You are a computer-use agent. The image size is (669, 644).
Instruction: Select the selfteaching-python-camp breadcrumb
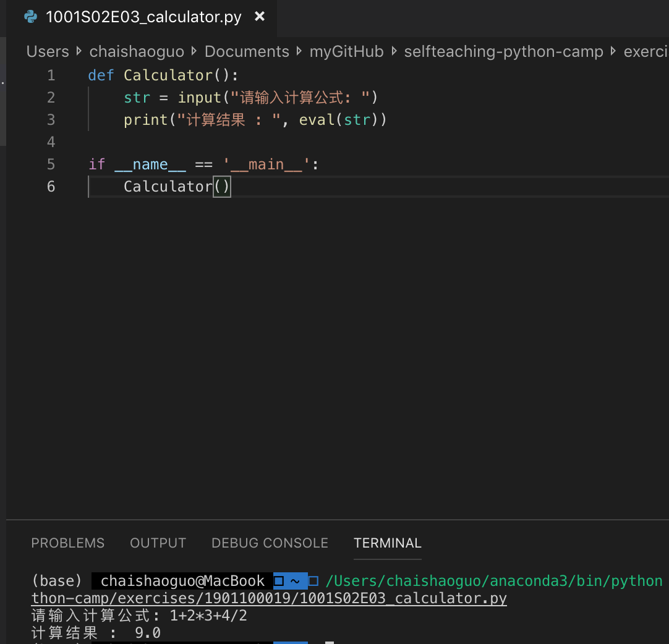click(503, 51)
